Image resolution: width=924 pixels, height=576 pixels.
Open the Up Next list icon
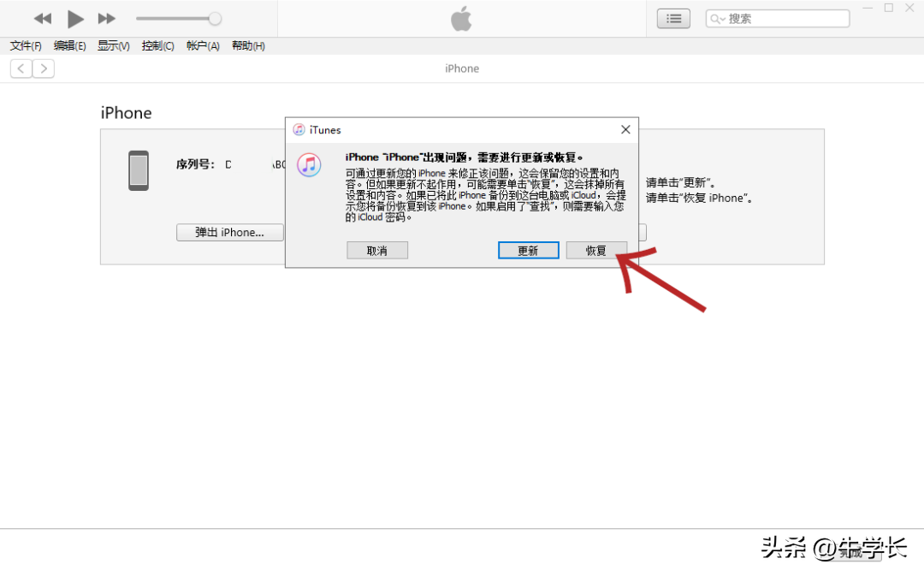point(673,18)
